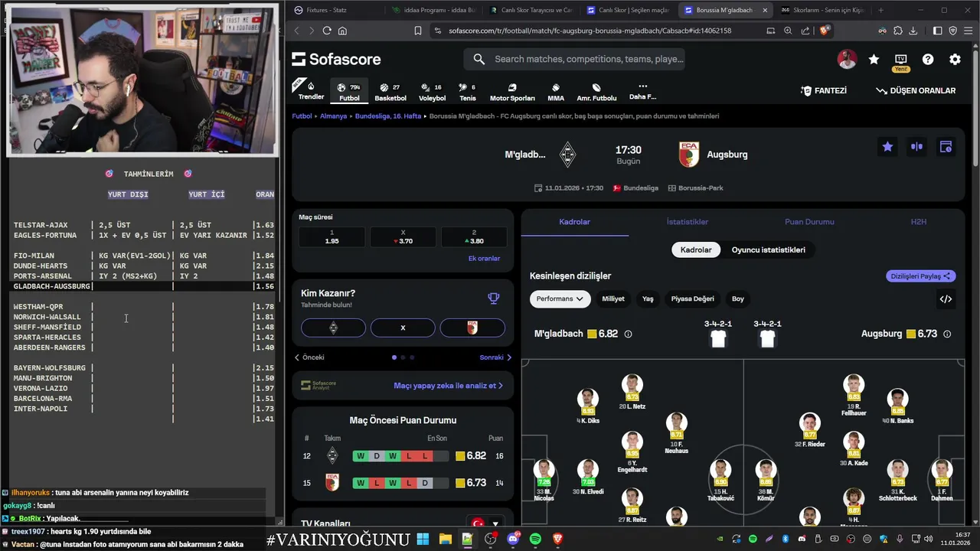Pick Augsburg crest in Kim Kazanır poll

[x=472, y=328]
